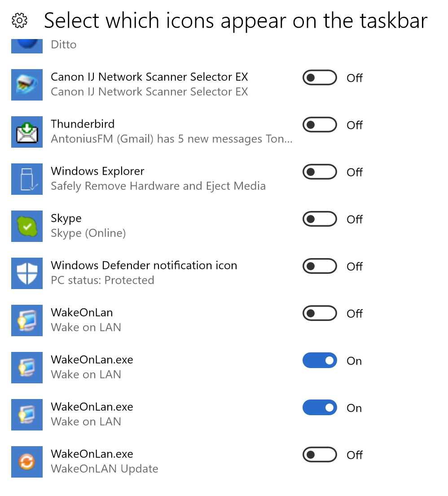Enable the Canon IJ Network Scanner toggle
This screenshot has height=496, width=448.
point(320,78)
